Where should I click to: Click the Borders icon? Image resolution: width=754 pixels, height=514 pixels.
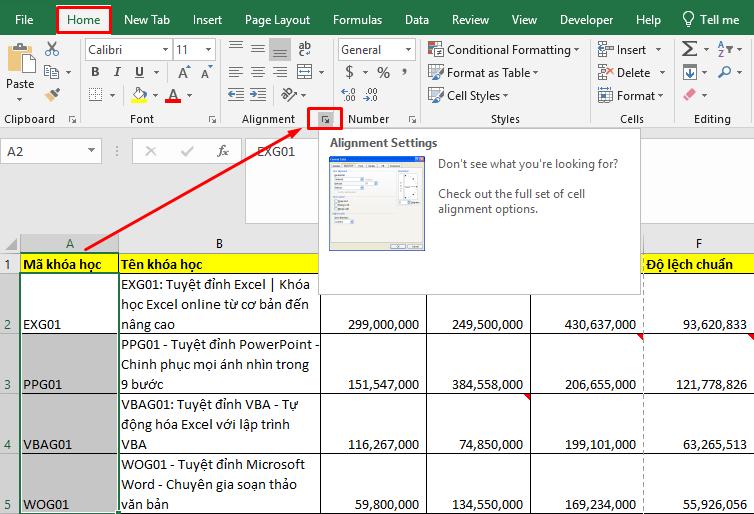coord(96,95)
